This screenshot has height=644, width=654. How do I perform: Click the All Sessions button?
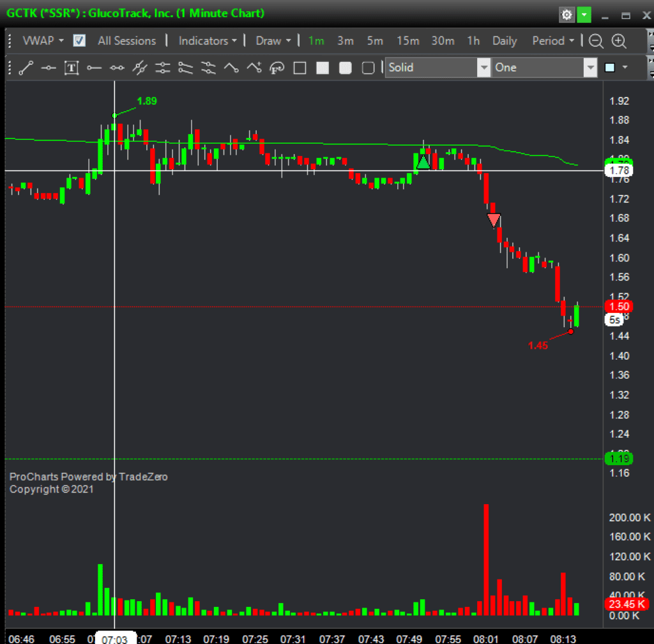point(126,41)
